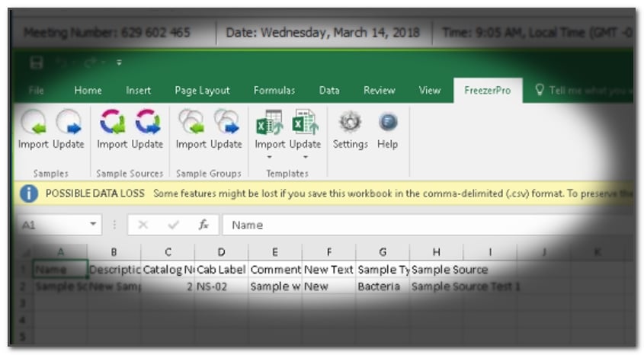This screenshot has height=355, width=644.
Task: Open Customize Quick Access Toolbar dropdown
Action: click(119, 62)
